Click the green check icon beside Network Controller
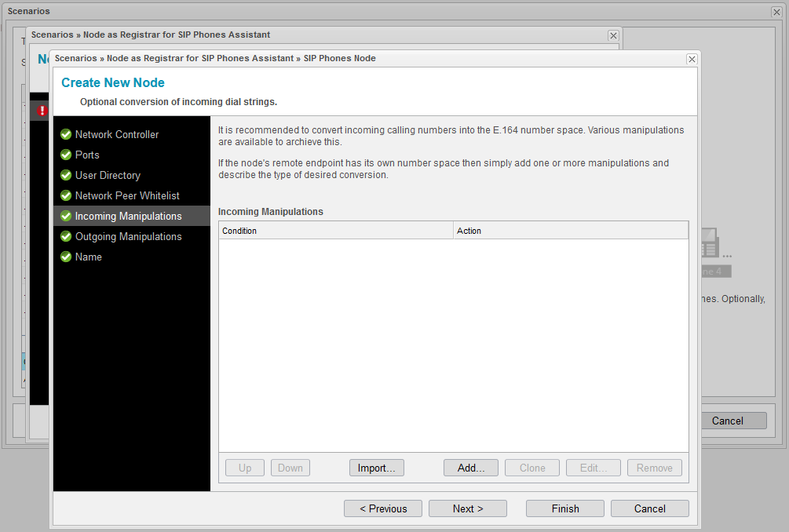Screen dimensions: 789x532 click(66, 135)
